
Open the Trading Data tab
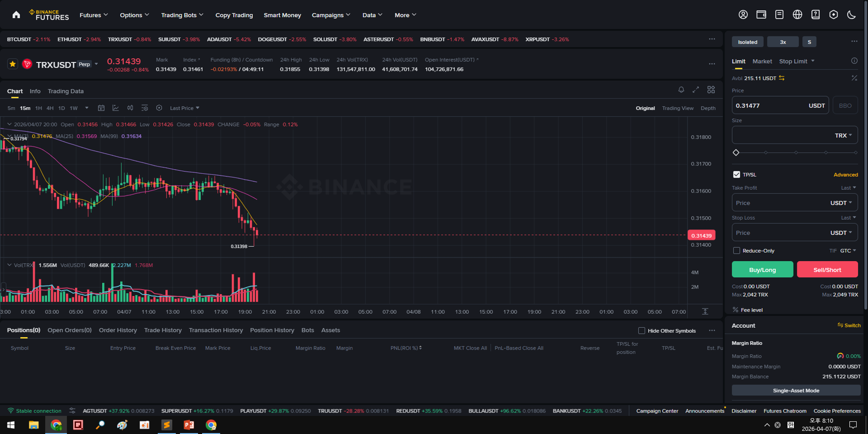[x=66, y=91]
